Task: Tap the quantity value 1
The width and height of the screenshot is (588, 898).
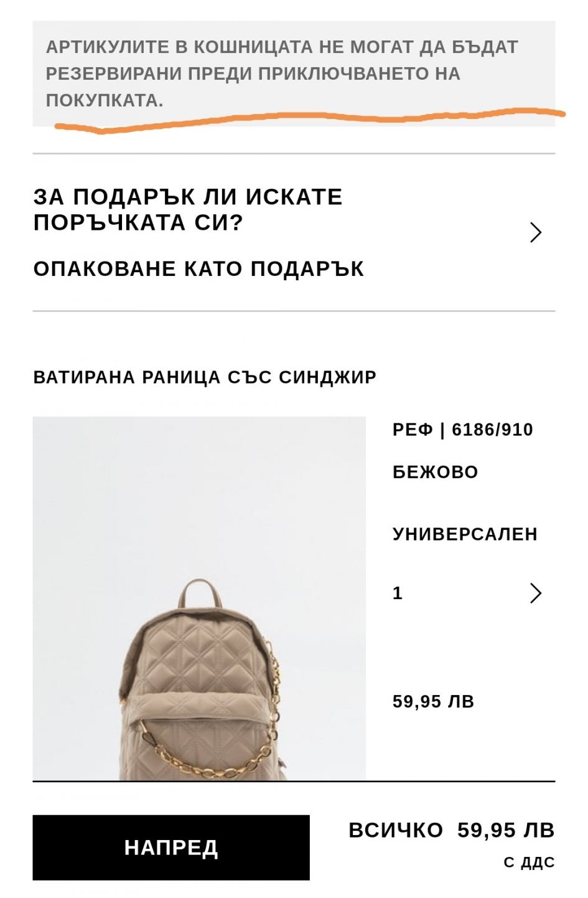Action: [398, 593]
